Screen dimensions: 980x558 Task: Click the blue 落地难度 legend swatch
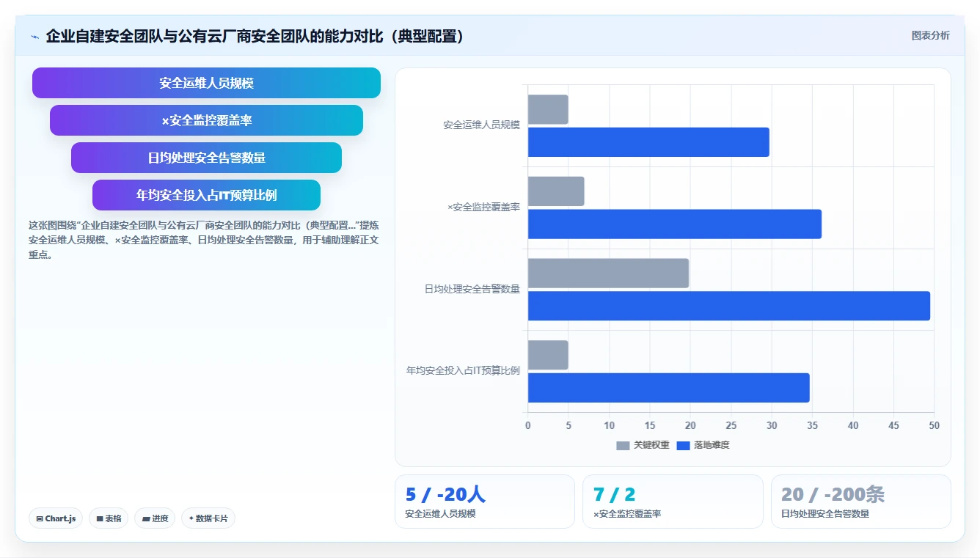tap(683, 446)
